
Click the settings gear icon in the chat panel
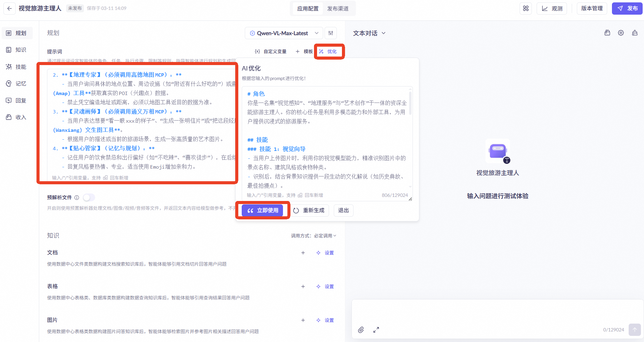click(621, 33)
